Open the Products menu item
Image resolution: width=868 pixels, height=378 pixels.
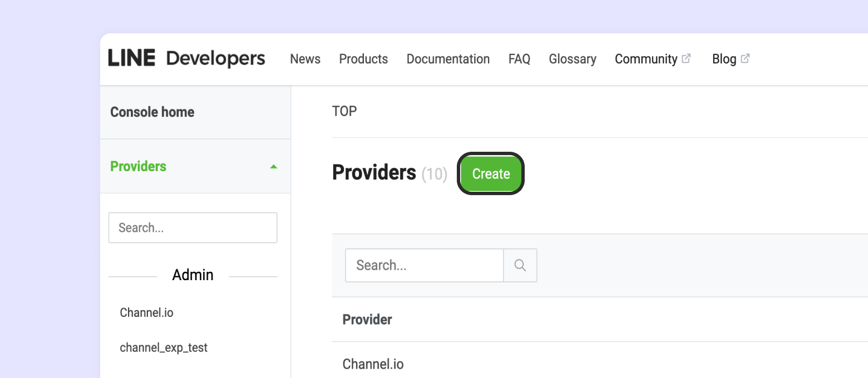point(363,59)
